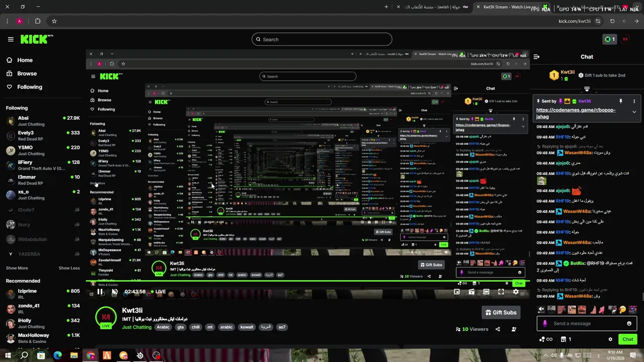Open the chat shop icon showing 1

coord(566,339)
